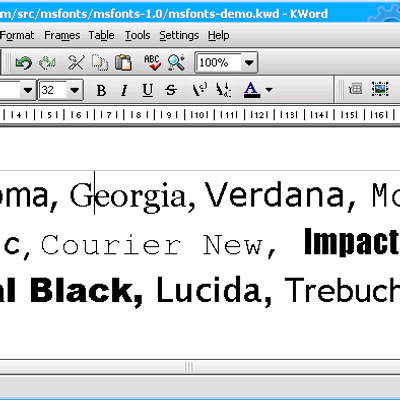
Task: Click inside the 100% zoom field
Action: click(x=219, y=62)
